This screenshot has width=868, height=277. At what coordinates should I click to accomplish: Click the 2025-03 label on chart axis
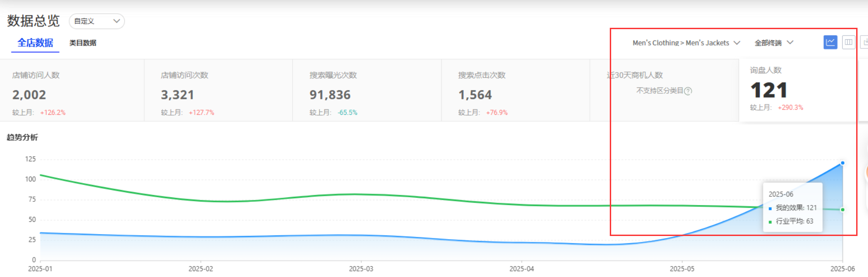361,269
